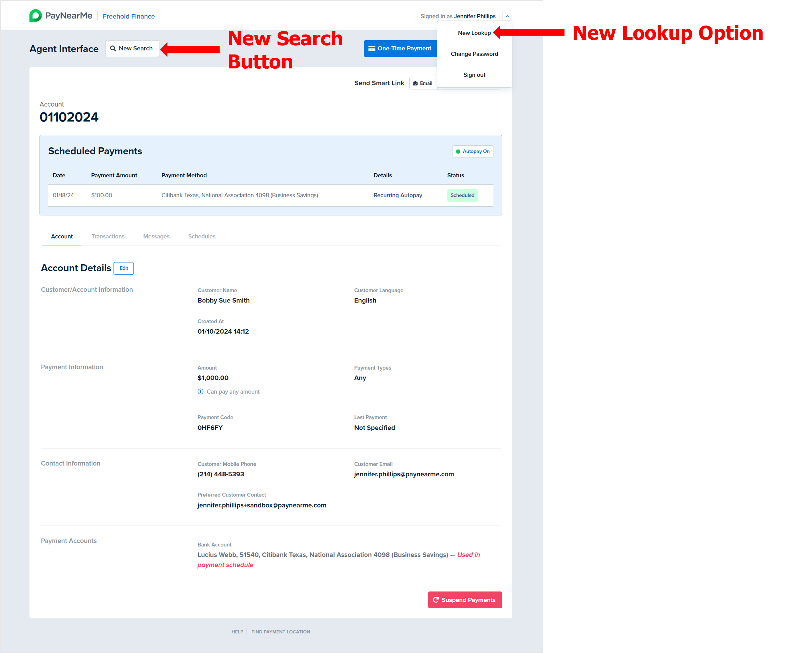Switch to the Transactions tab

click(x=108, y=237)
